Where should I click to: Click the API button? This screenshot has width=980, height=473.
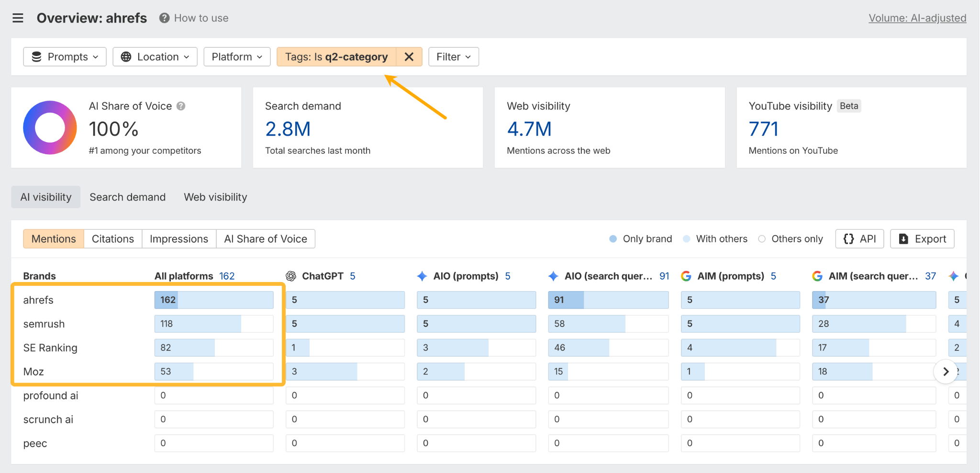(860, 239)
